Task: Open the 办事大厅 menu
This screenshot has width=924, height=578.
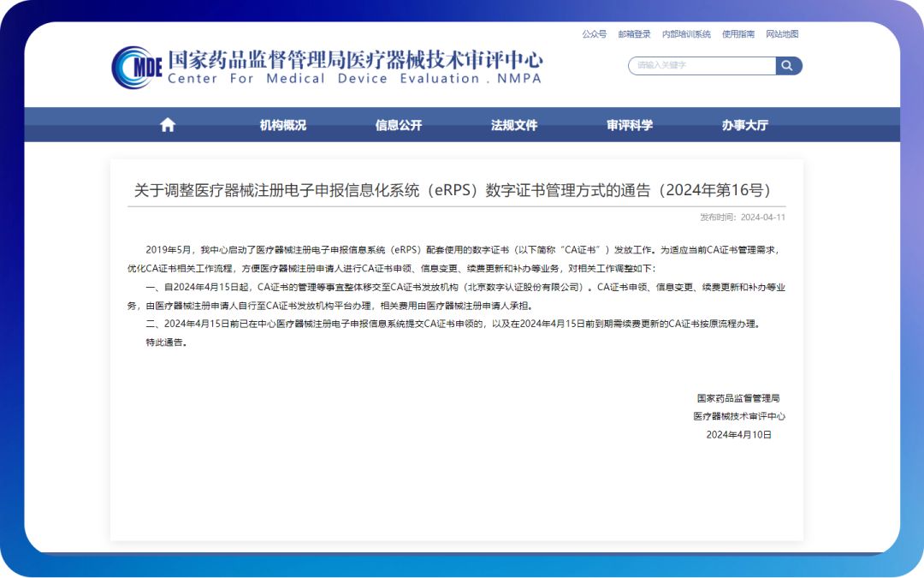Action: [x=745, y=125]
